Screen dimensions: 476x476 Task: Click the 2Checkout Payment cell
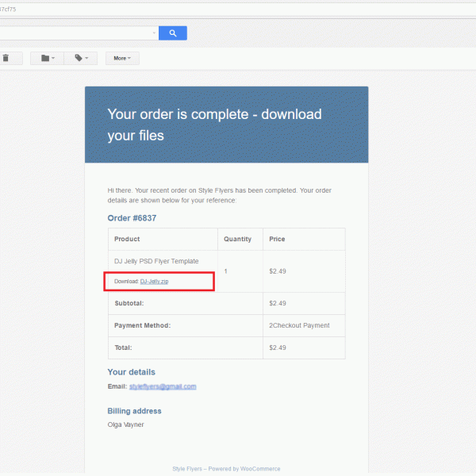(x=299, y=325)
